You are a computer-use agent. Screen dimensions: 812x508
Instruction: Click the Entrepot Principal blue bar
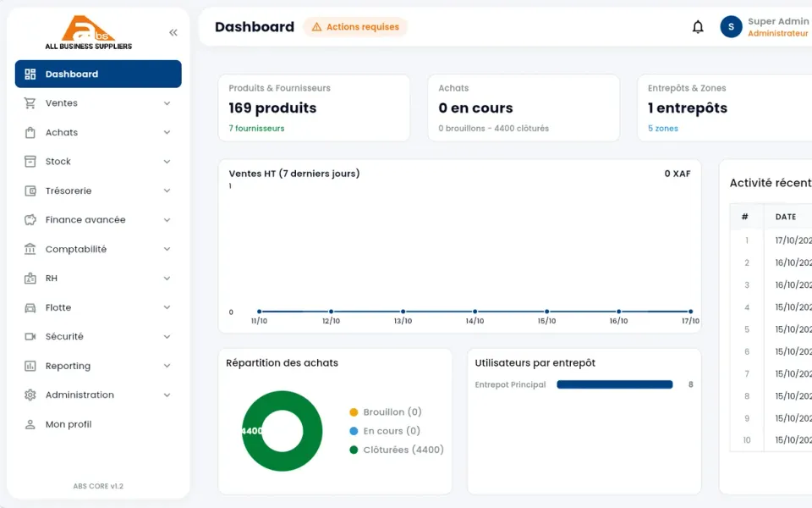click(615, 384)
